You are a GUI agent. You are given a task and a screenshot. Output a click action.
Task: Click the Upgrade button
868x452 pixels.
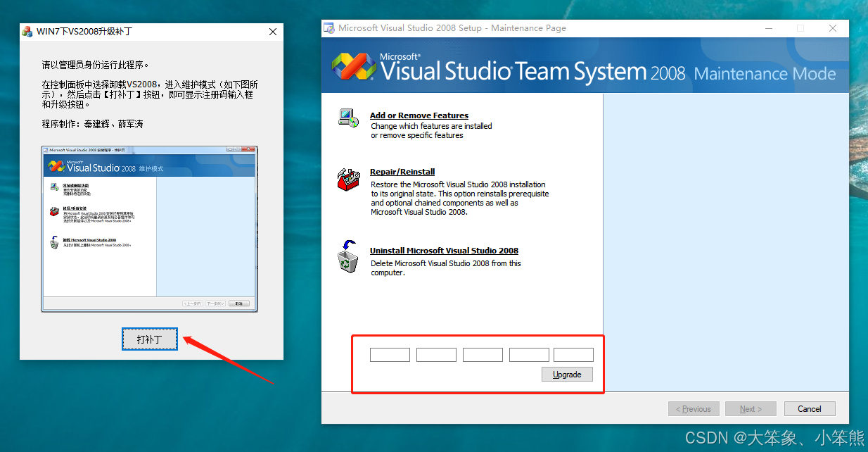[x=567, y=375]
